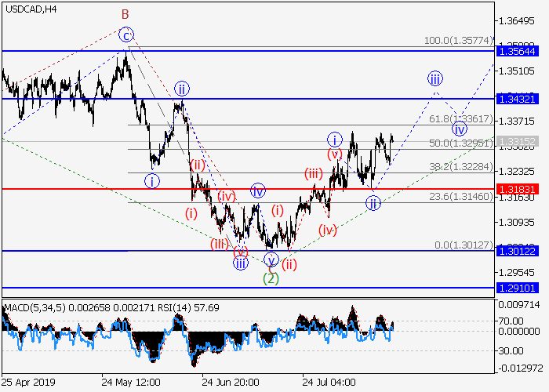Click the 1.35644 blue price tag
Screen dimensions: 549x392
point(518,52)
